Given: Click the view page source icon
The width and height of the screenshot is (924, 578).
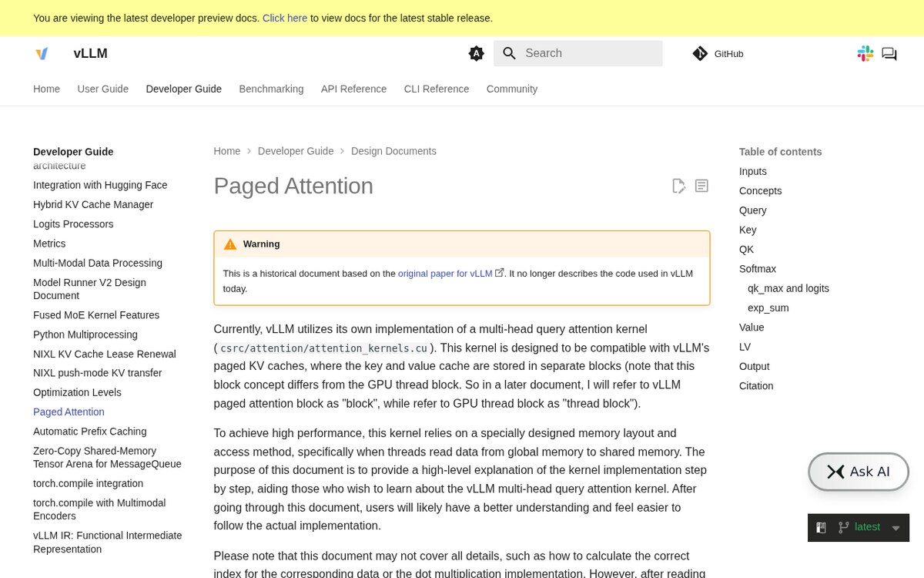Looking at the screenshot, I should click(x=701, y=186).
